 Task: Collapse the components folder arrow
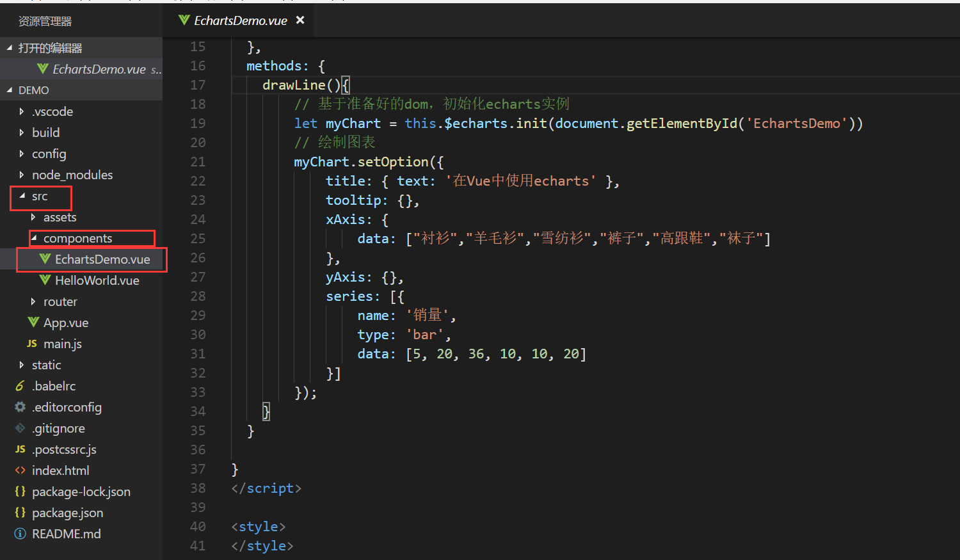click(x=34, y=238)
